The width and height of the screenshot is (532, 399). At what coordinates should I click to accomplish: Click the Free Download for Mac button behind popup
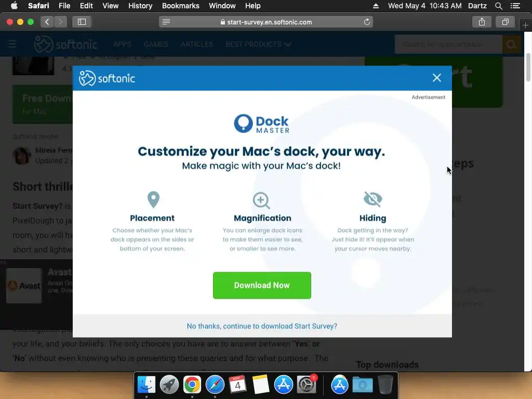[x=43, y=104]
